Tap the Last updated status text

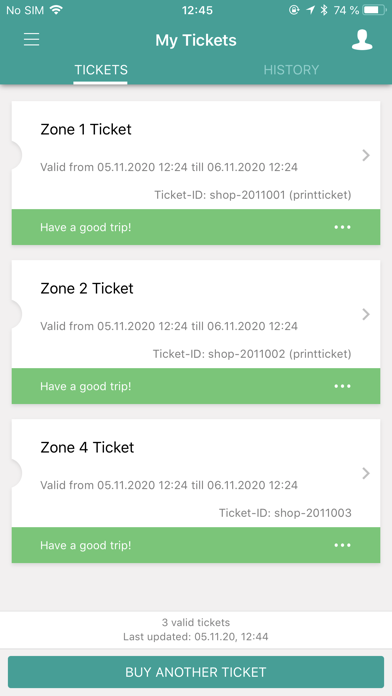click(196, 637)
